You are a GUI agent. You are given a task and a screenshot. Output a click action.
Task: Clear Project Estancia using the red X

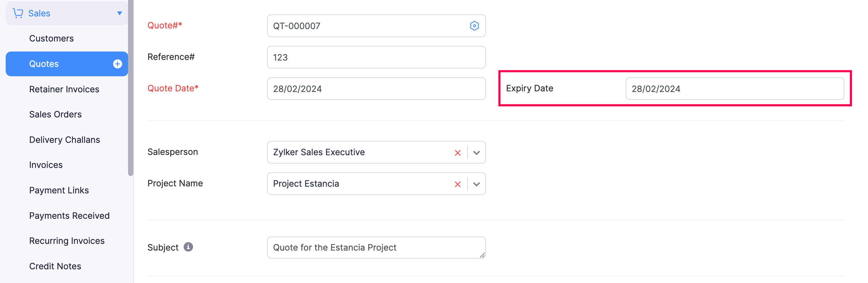(457, 184)
